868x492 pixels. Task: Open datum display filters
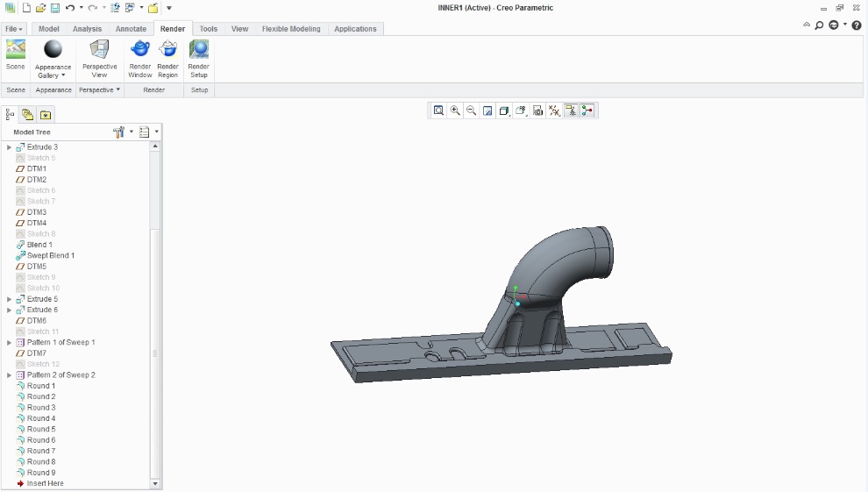(554, 111)
